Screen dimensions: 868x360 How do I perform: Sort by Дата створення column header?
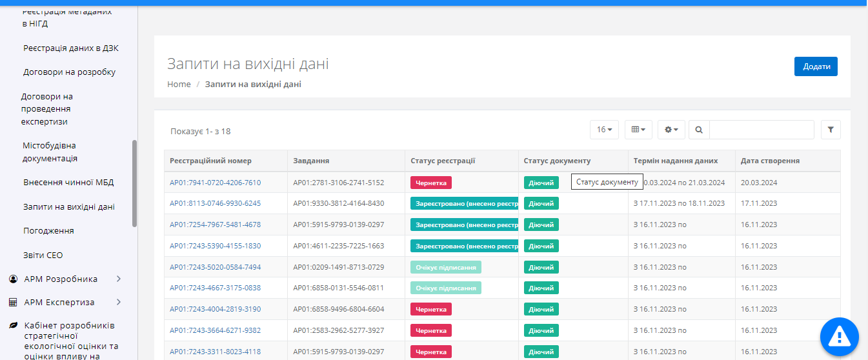click(770, 161)
